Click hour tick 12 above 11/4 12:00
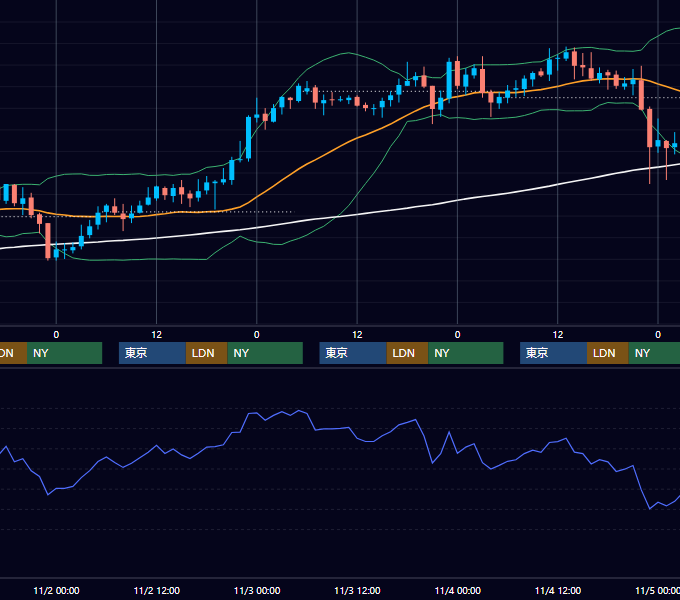 click(558, 335)
